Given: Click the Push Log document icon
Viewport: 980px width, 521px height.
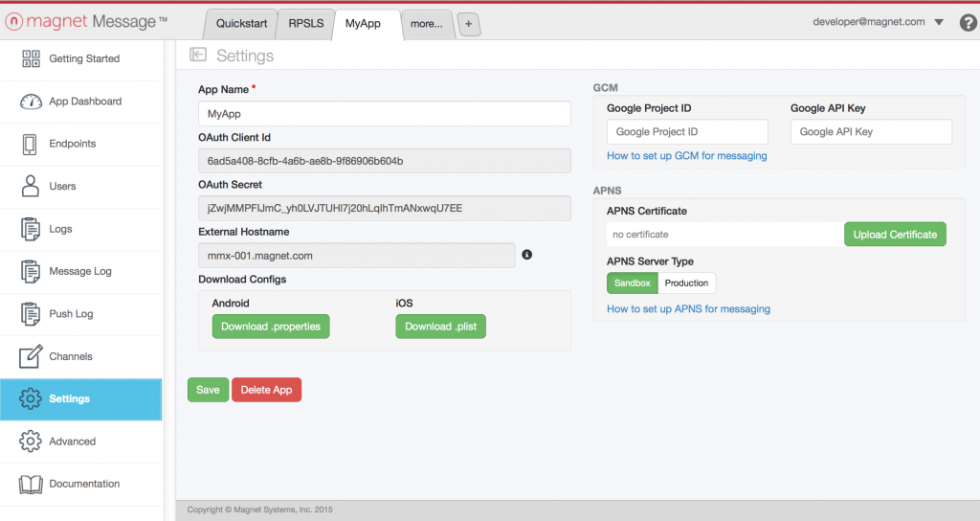Looking at the screenshot, I should (x=30, y=314).
